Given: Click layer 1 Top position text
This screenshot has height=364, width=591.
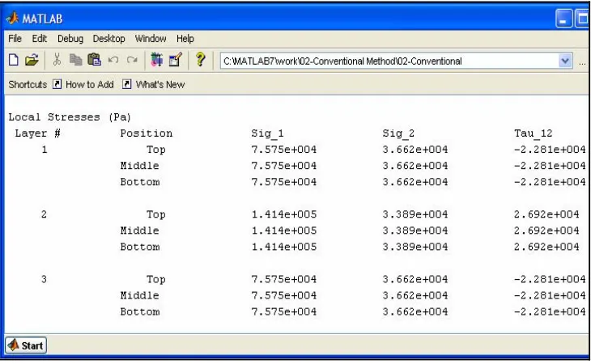Looking at the screenshot, I should click(x=155, y=150).
